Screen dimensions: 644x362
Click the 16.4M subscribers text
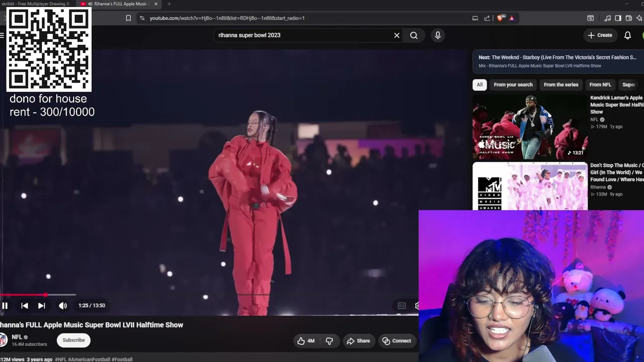29,344
